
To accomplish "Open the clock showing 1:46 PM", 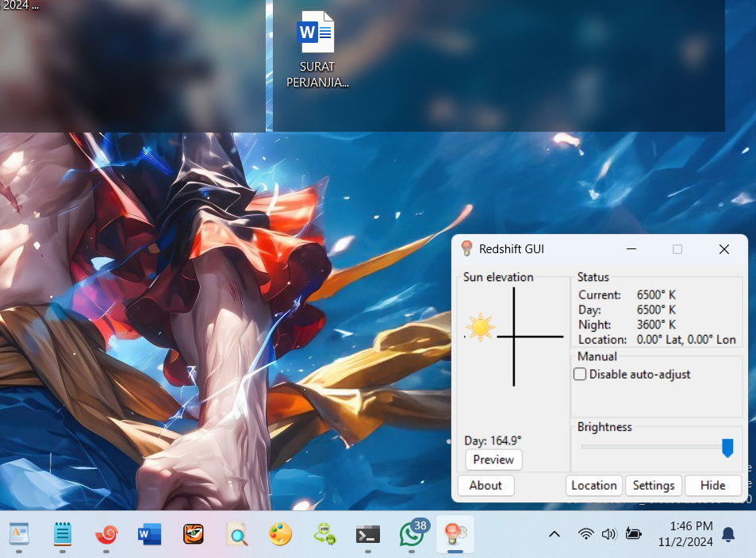I will (685, 534).
